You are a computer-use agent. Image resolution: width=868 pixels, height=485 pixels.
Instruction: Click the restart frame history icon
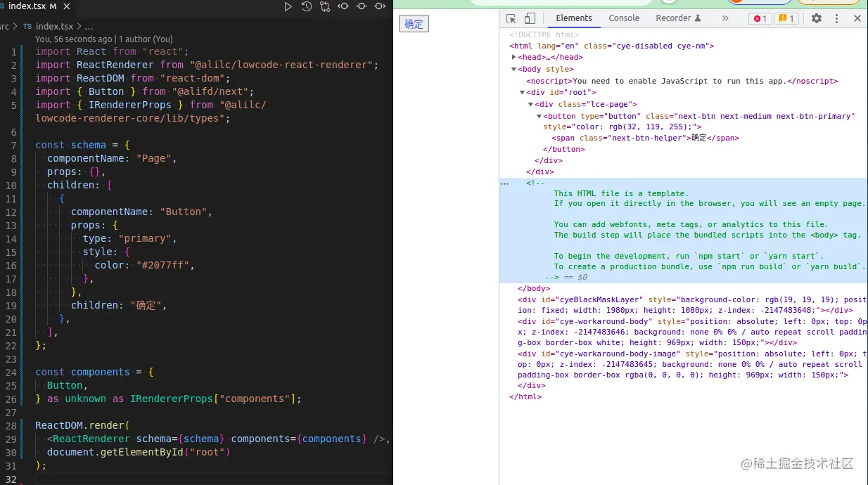coord(305,6)
